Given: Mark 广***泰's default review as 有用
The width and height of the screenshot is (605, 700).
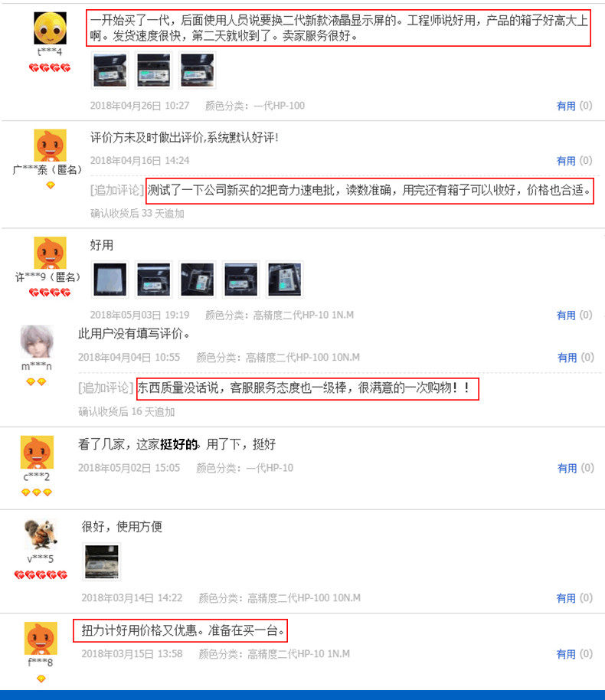Looking at the screenshot, I should click(566, 161).
